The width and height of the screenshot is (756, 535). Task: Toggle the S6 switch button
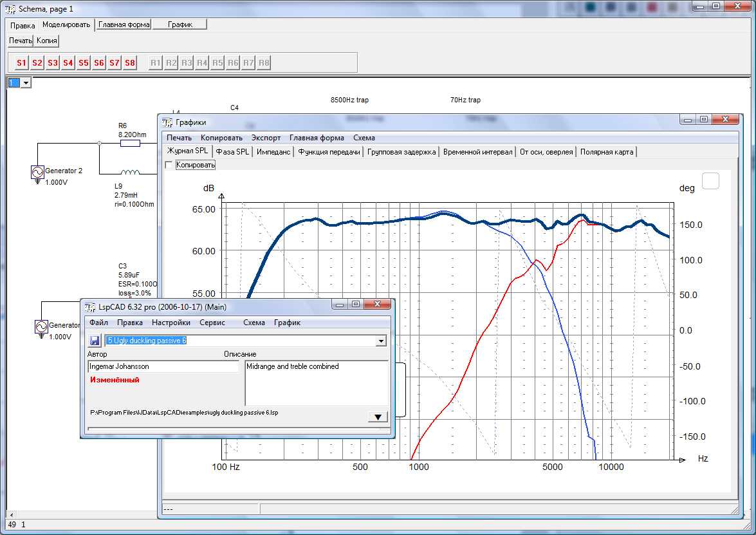point(99,62)
